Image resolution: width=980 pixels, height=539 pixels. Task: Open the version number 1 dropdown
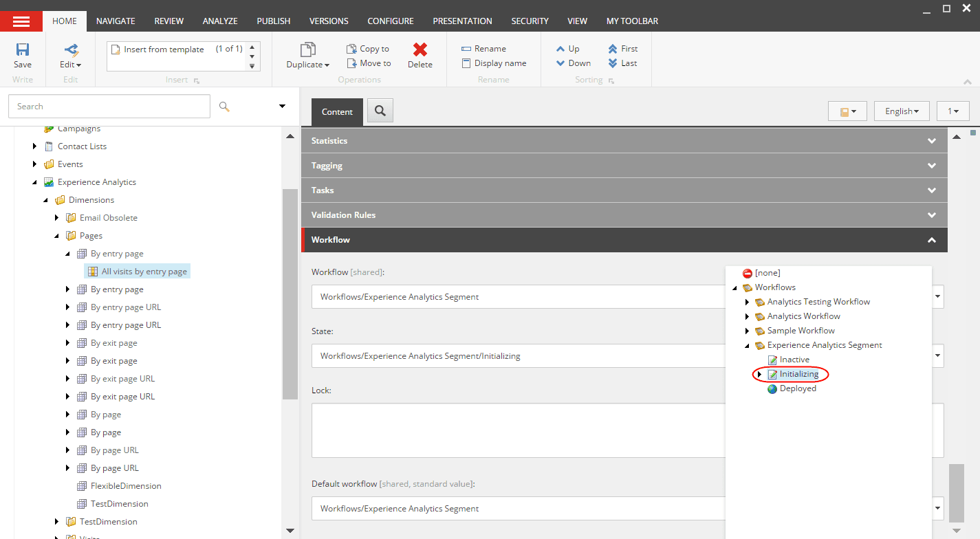point(953,111)
